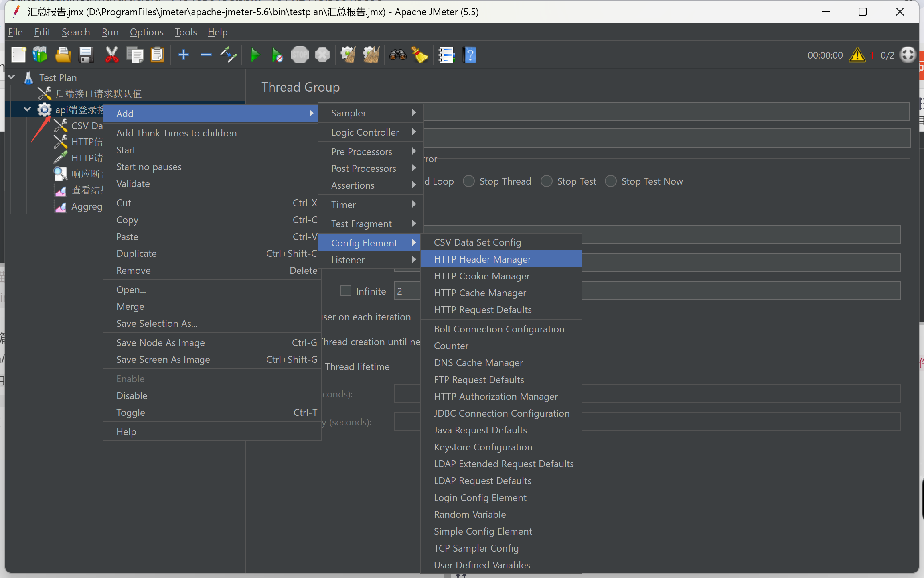Screen dimensions: 924x578
Task: Open the Function Helper toolbar icon
Action: (x=446, y=55)
